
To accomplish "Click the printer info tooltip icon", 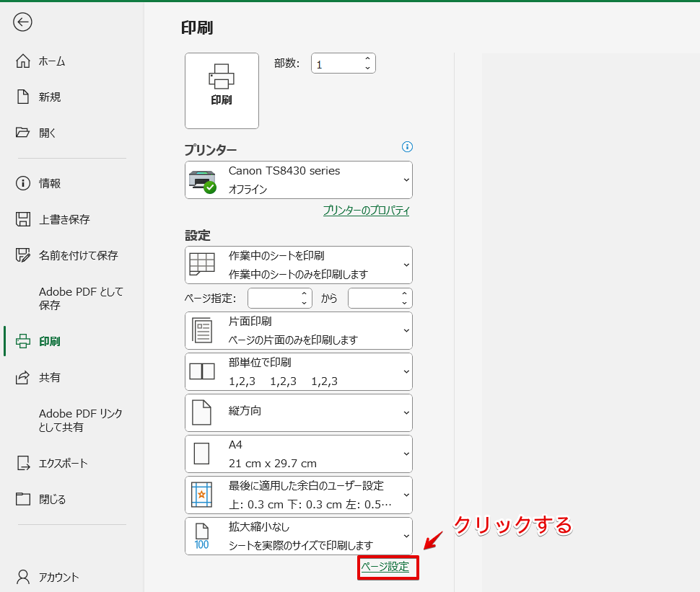I will [407, 147].
